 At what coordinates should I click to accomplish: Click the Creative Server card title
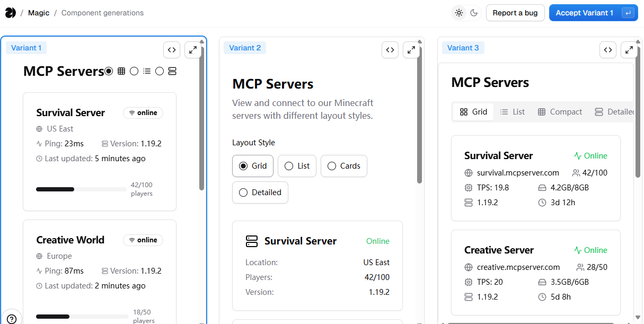(x=499, y=250)
